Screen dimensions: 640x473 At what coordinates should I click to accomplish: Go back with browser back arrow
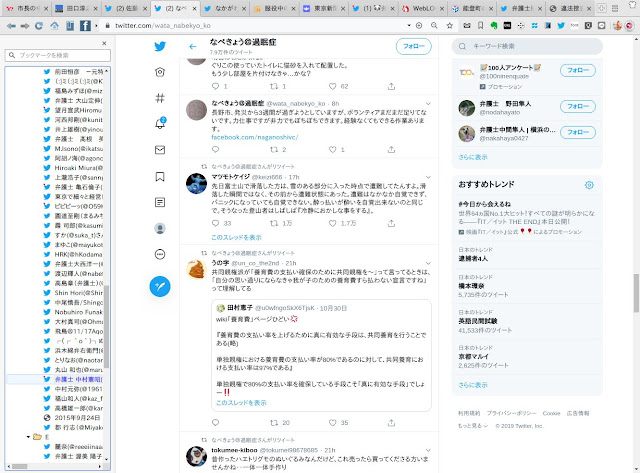11,26
